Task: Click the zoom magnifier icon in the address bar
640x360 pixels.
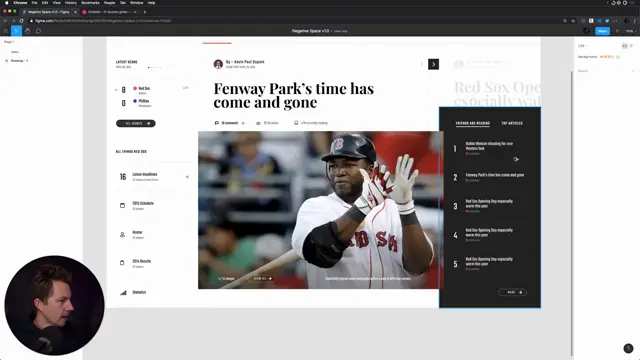Action: tap(565, 21)
